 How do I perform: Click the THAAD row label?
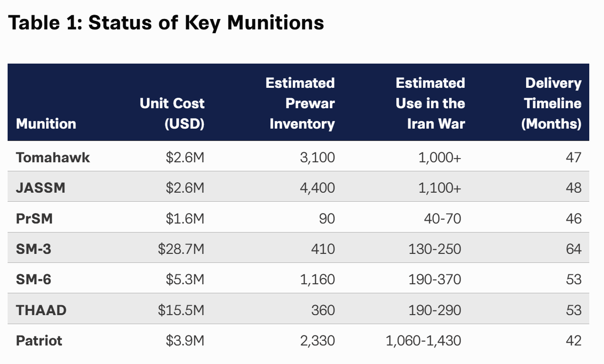pyautogui.click(x=41, y=310)
